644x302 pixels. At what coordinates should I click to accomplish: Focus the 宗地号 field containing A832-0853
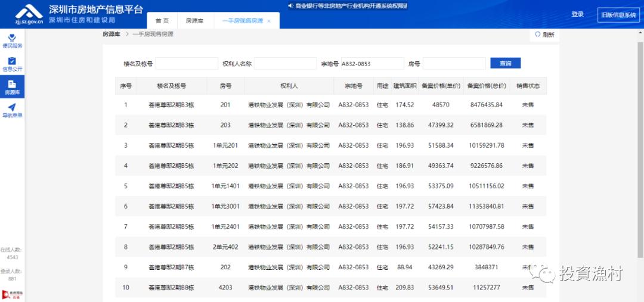tap(373, 64)
